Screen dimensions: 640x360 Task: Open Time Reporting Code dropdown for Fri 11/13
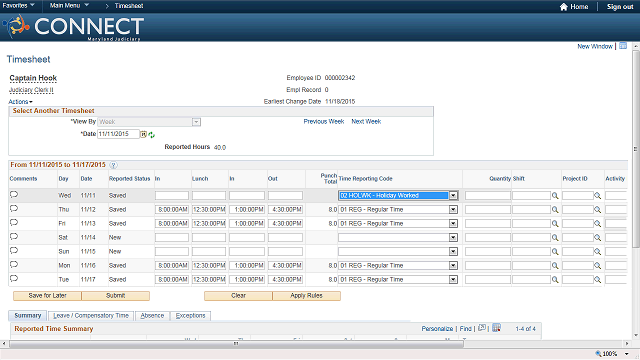[x=453, y=224]
